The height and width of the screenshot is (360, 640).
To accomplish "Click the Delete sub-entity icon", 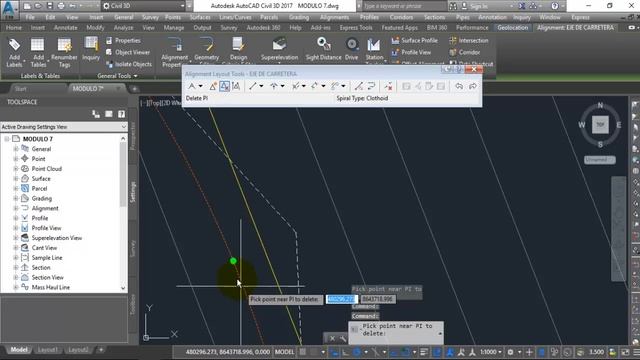I will pyautogui.click(x=388, y=86).
